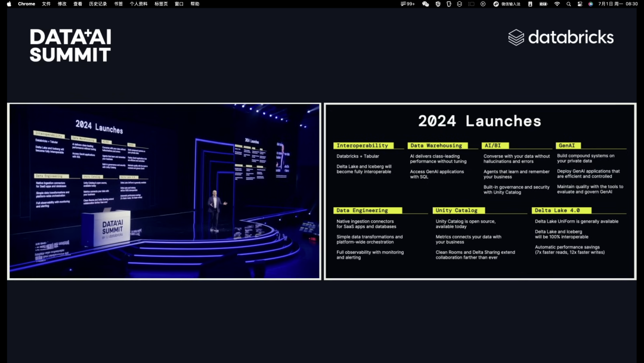Click the 99+ notifications menu bar icon
The height and width of the screenshot is (363, 644).
[x=408, y=4]
